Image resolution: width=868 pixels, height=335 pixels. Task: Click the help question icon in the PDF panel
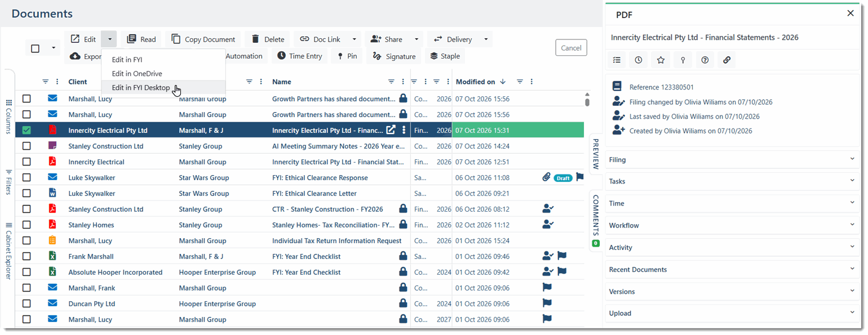tap(705, 60)
